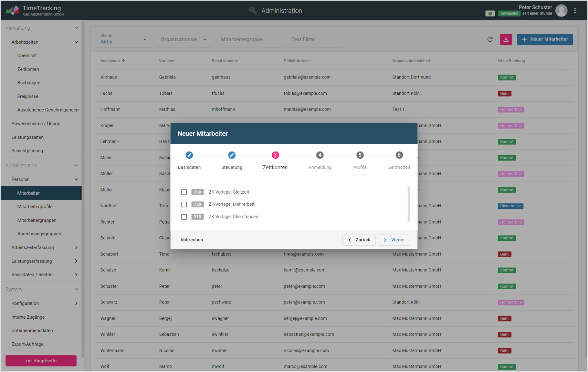Viewport: 588px width, 372px height.
Task: Click the green checkmark status icon
Action: pos(490,13)
